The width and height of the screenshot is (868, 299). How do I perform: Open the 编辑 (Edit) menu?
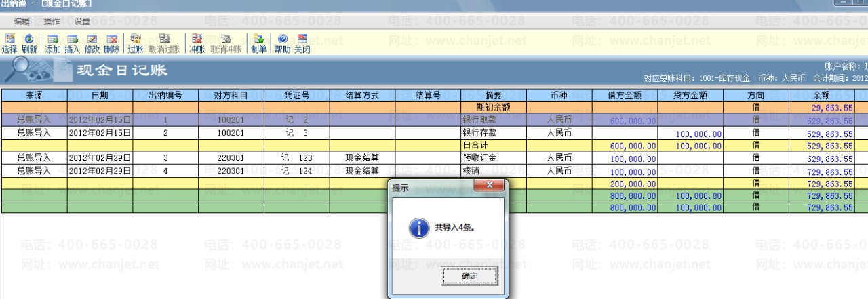(x=22, y=22)
